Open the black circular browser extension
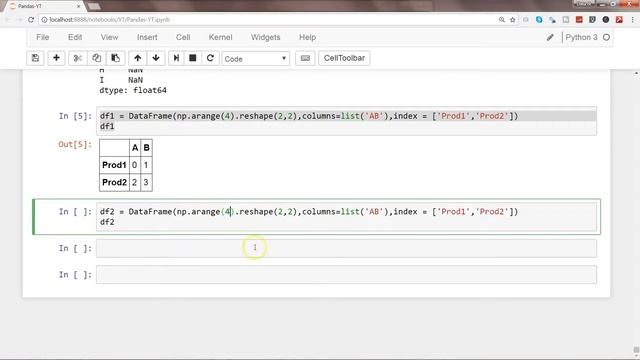Viewport: 640px width, 360px height. tap(606, 20)
